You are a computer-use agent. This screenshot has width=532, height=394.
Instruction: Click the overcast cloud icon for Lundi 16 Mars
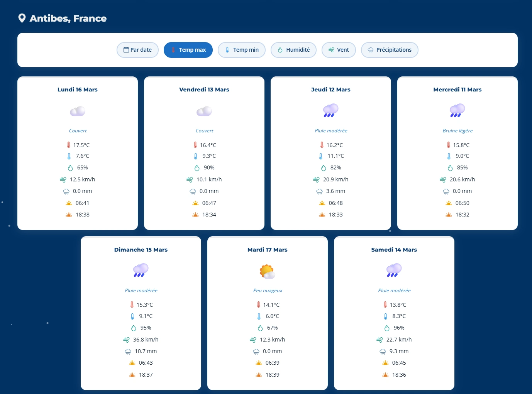78,111
